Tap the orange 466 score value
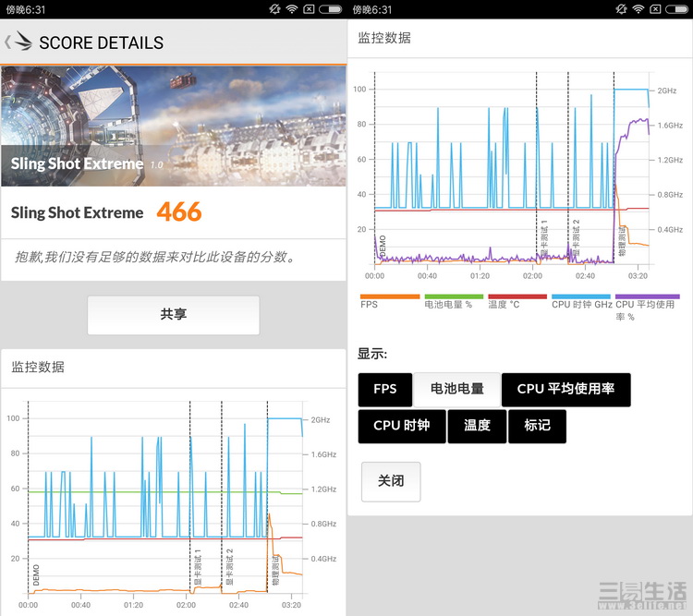 (179, 212)
